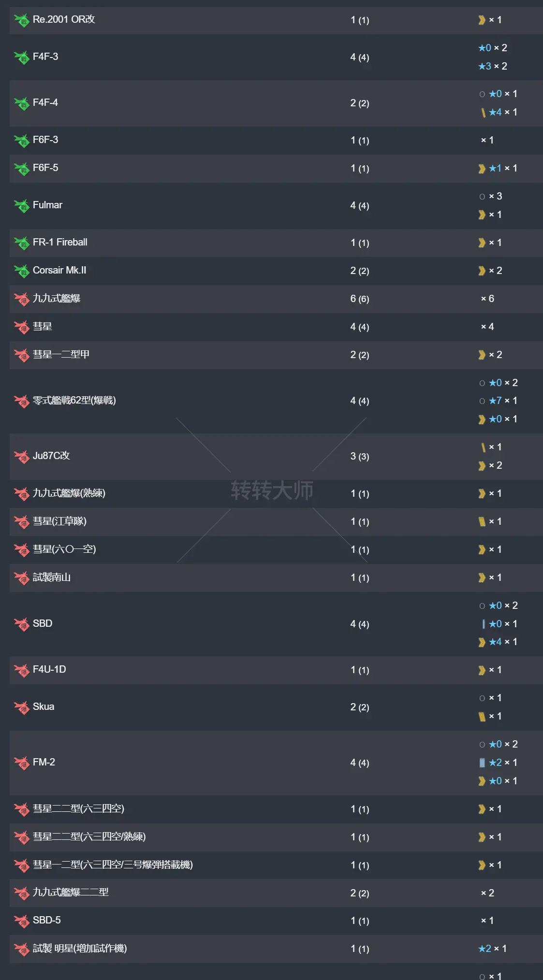Open the F4F-4 aircraft entry
Image resolution: width=543 pixels, height=980 pixels.
tap(45, 102)
